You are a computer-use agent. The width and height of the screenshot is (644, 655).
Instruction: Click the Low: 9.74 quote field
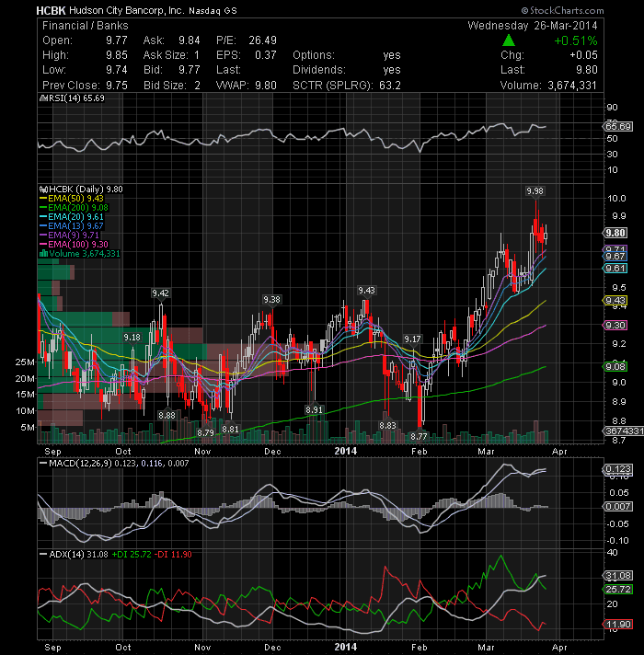pos(85,70)
